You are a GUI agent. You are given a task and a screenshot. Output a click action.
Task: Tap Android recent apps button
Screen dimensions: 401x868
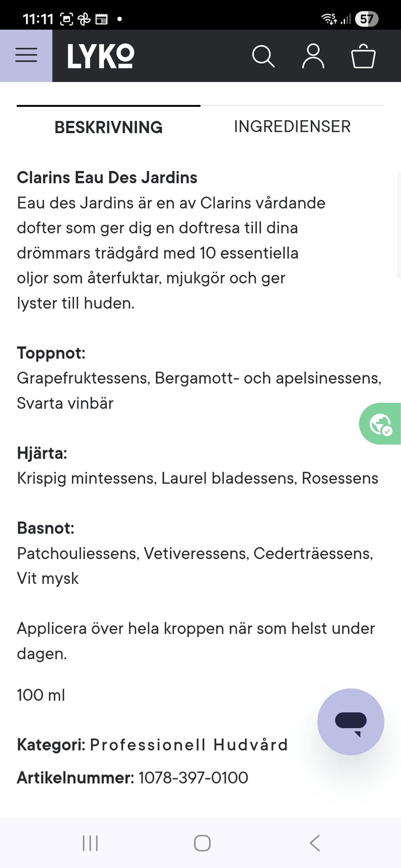[x=90, y=843]
